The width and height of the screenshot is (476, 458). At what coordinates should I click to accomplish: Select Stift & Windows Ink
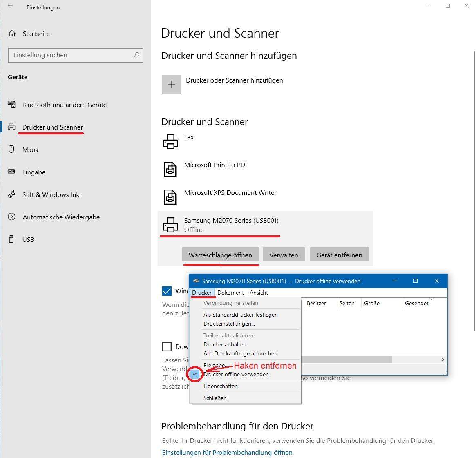(51, 194)
